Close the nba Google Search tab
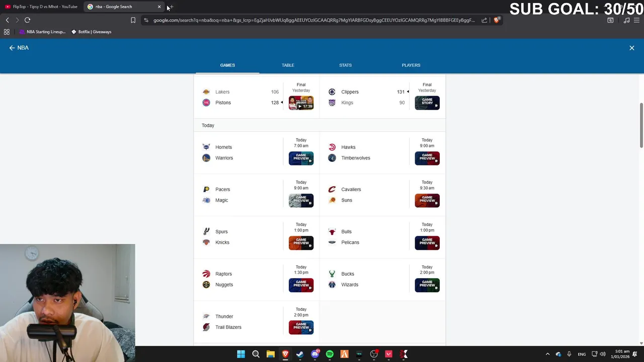This screenshot has height=362, width=644. 159,7
